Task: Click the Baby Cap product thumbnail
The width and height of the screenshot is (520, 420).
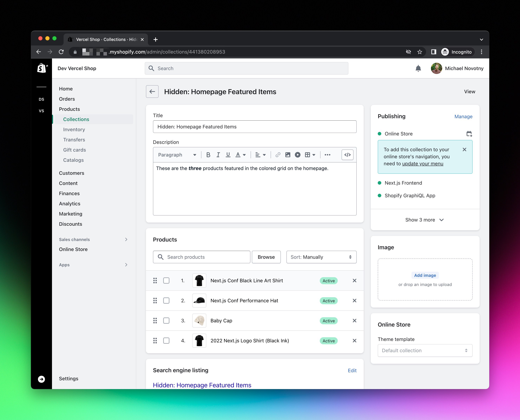Action: click(199, 321)
